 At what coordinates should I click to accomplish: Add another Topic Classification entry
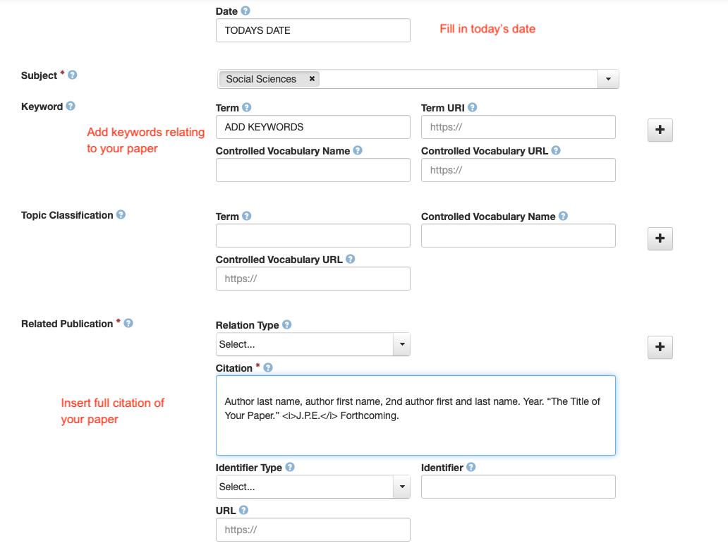tap(660, 238)
